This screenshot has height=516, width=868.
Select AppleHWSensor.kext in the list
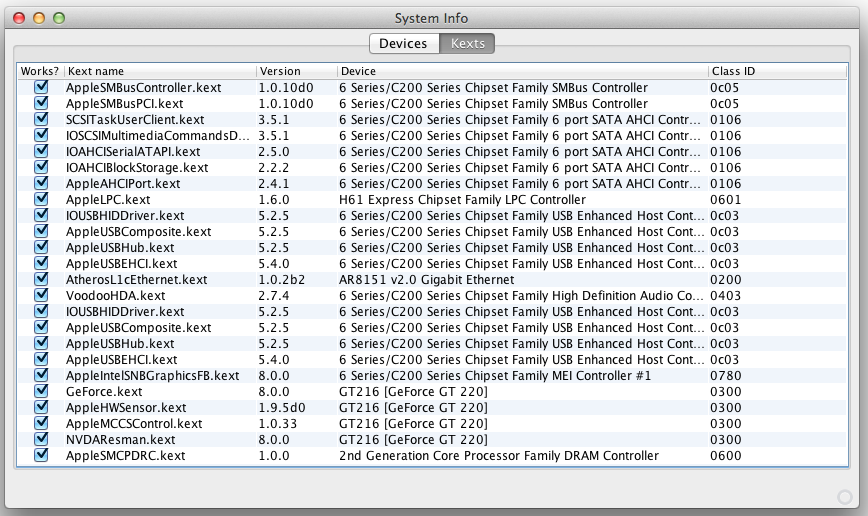coord(126,407)
